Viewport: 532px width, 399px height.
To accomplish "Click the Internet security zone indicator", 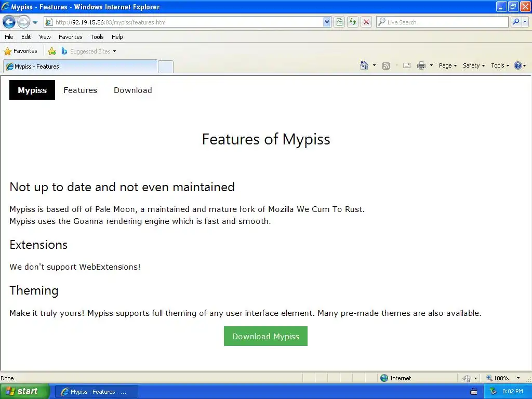I will [x=395, y=378].
